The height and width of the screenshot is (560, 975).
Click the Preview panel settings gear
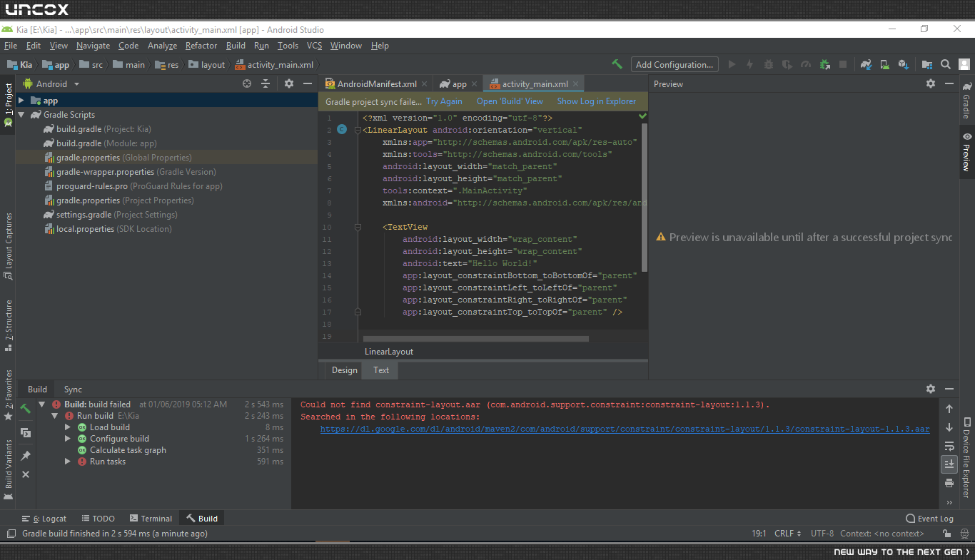[x=931, y=83]
